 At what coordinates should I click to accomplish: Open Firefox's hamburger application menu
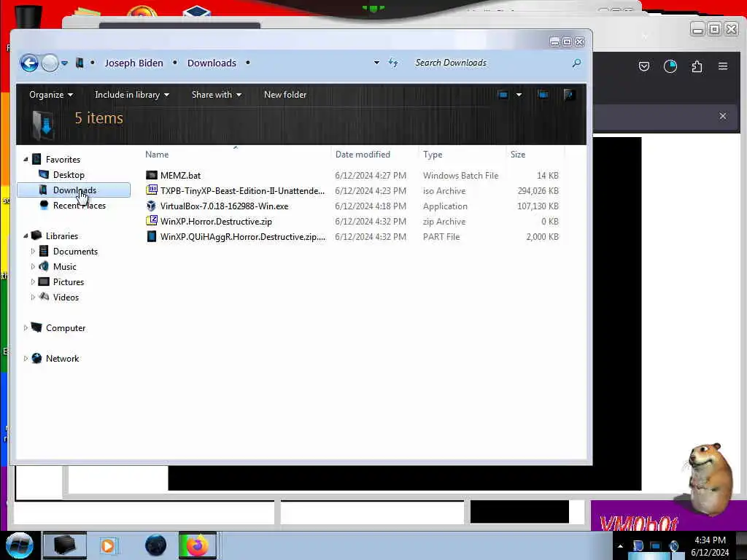point(723,66)
